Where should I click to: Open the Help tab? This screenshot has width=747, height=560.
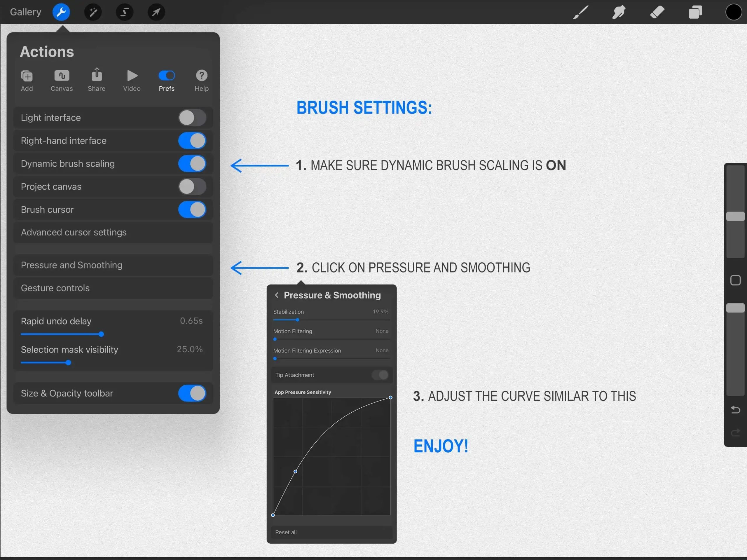coord(202,81)
